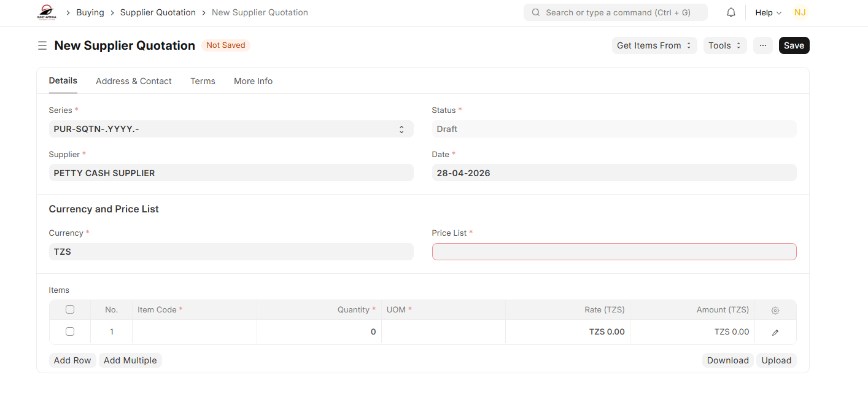
Task: Tick the checkbox for item row 1
Action: tap(70, 331)
